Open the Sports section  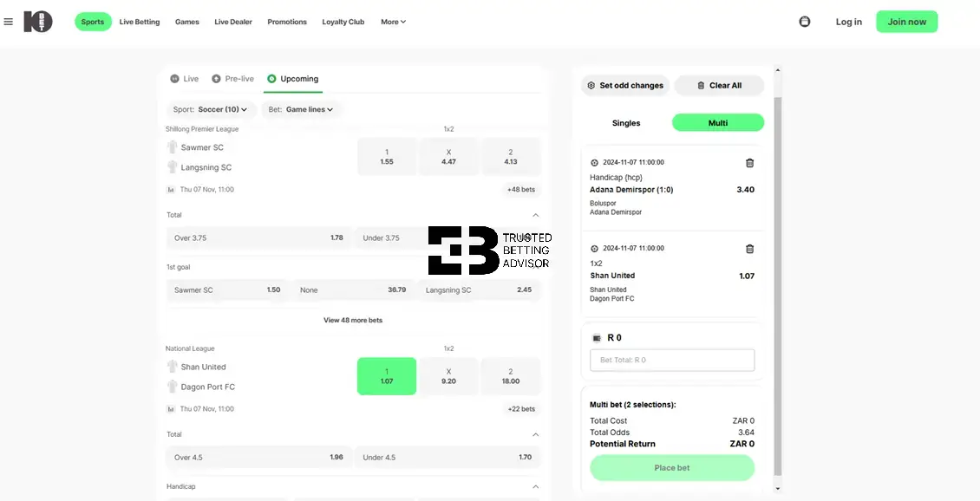pyautogui.click(x=93, y=22)
